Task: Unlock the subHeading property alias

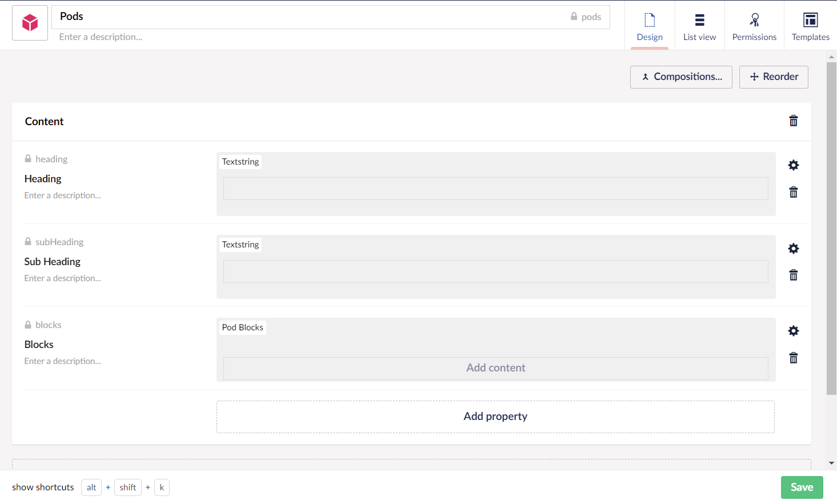Action: tap(28, 242)
